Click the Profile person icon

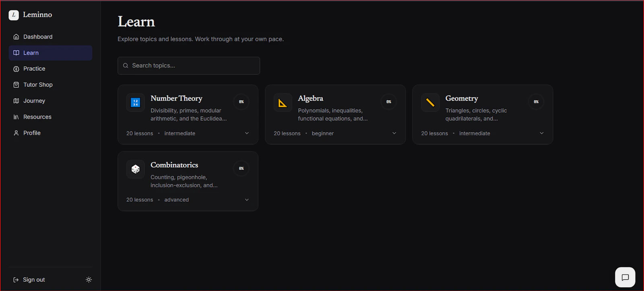click(x=16, y=133)
